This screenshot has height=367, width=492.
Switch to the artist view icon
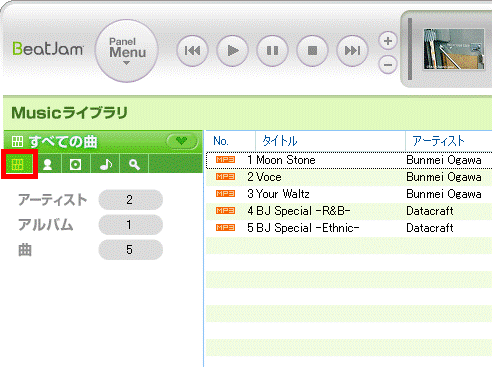click(x=47, y=164)
